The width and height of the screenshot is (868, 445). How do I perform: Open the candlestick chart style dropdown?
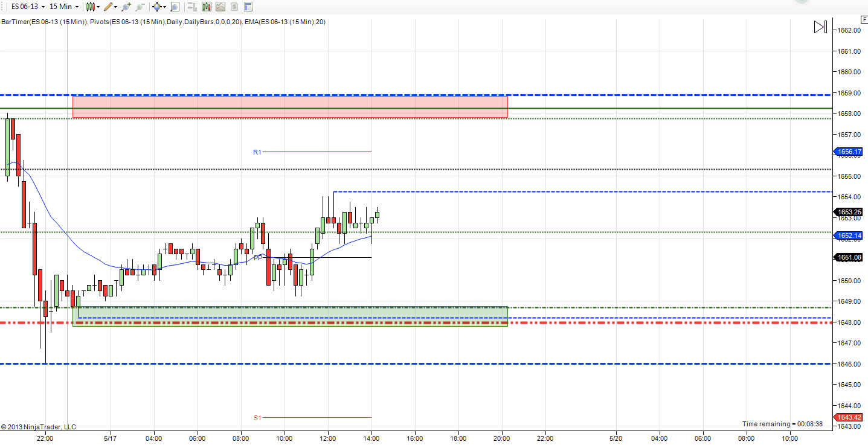92,7
